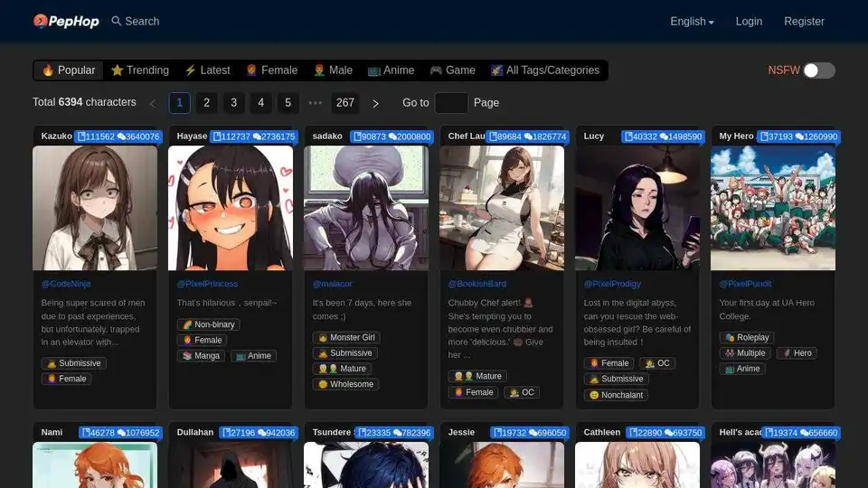The image size is (868, 488).
Task: Filter by the Game tab
Action: 452,70
